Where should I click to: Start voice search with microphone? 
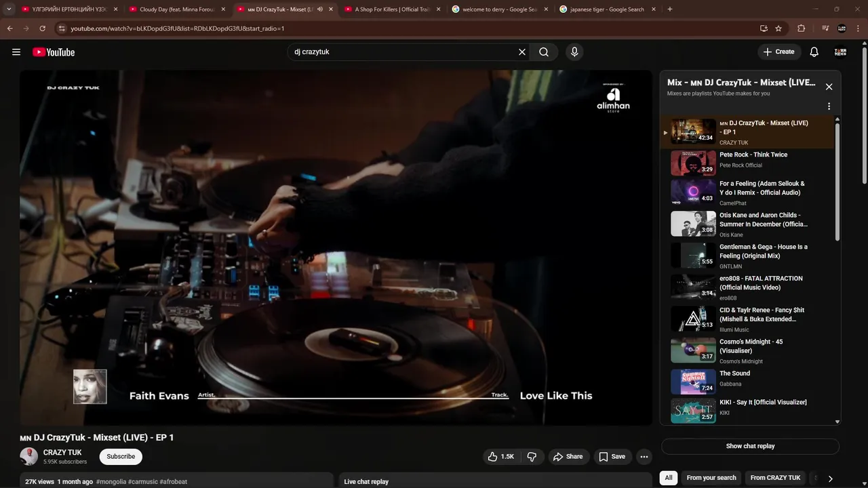pyautogui.click(x=574, y=52)
